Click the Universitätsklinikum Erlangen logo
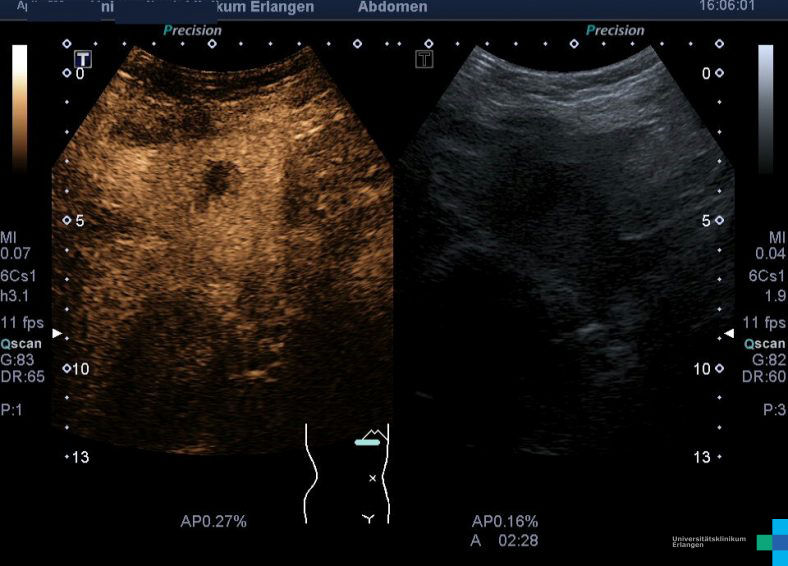 click(x=729, y=542)
